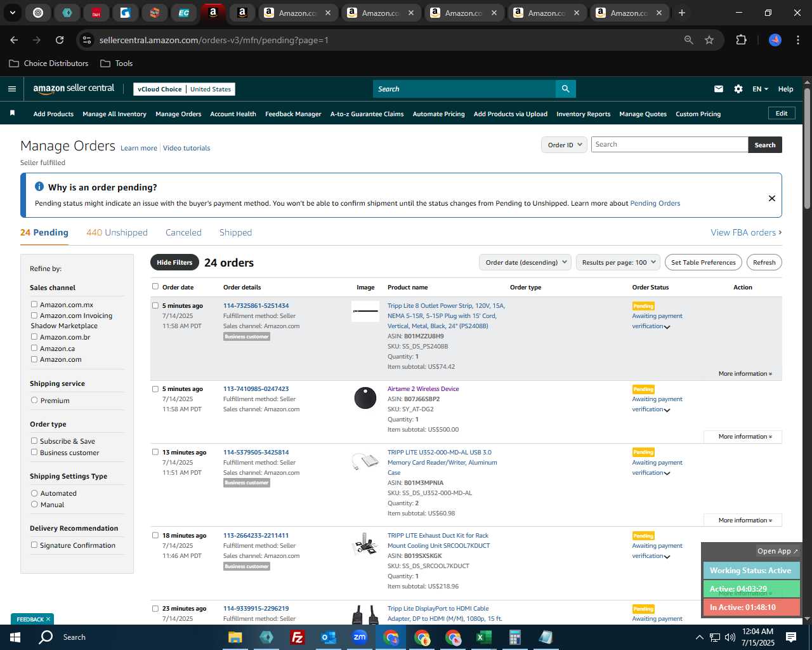Open the Order ID search type dropdown
The image size is (812, 650).
(564, 145)
